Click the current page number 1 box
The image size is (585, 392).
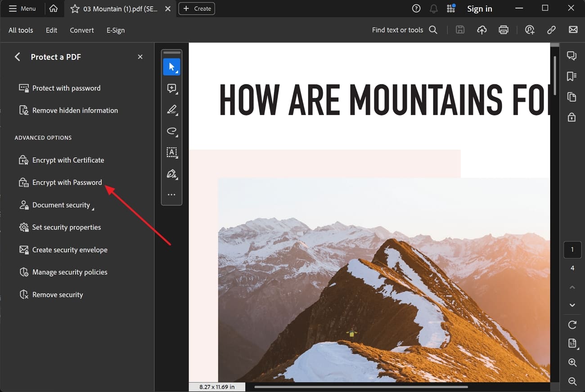coord(572,250)
